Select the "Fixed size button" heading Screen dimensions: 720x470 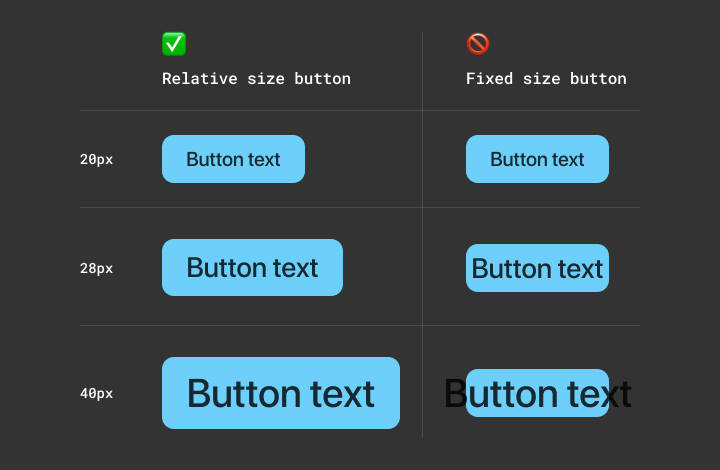[x=546, y=79]
